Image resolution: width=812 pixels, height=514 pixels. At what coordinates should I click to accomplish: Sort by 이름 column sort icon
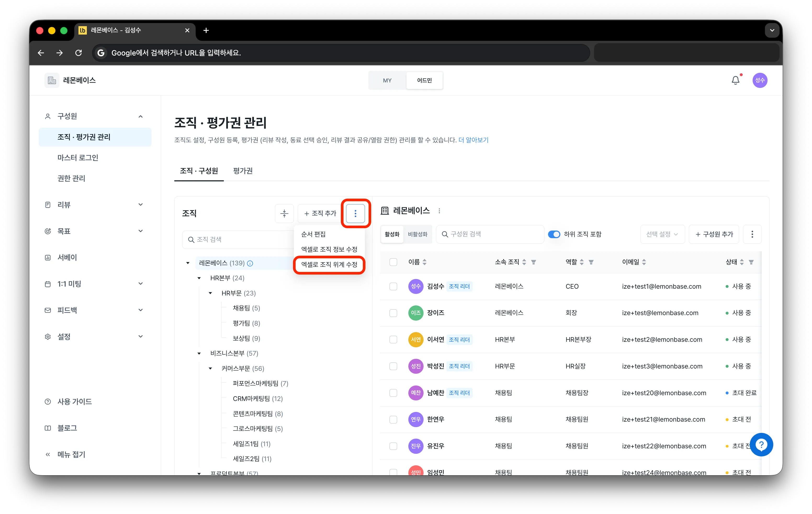[x=425, y=262]
